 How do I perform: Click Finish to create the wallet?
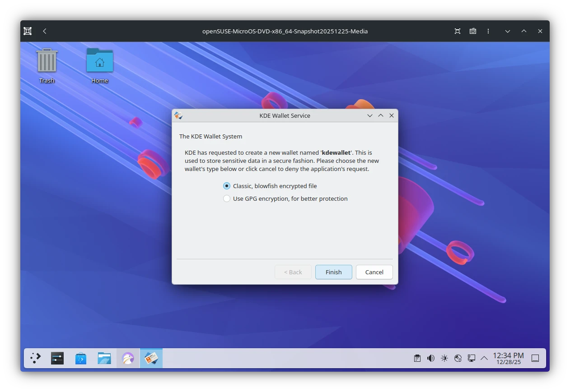pyautogui.click(x=333, y=272)
